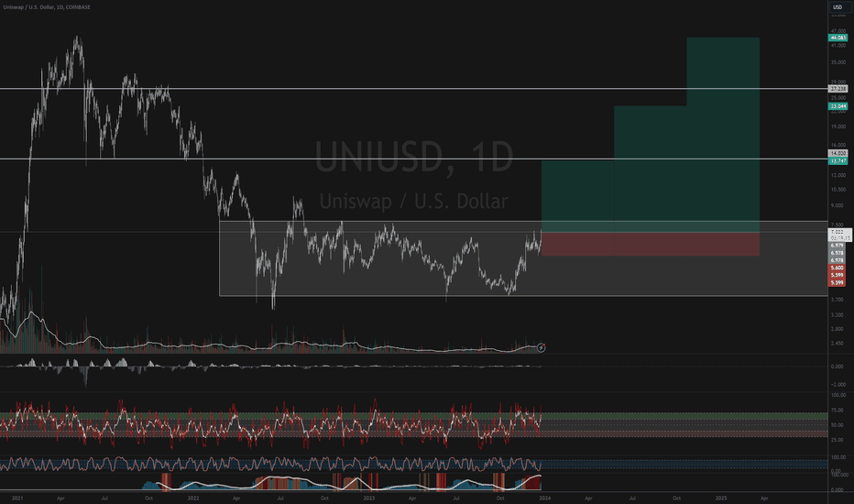Select the 27.238 horizontal line price label
The image size is (854, 504).
click(x=838, y=88)
